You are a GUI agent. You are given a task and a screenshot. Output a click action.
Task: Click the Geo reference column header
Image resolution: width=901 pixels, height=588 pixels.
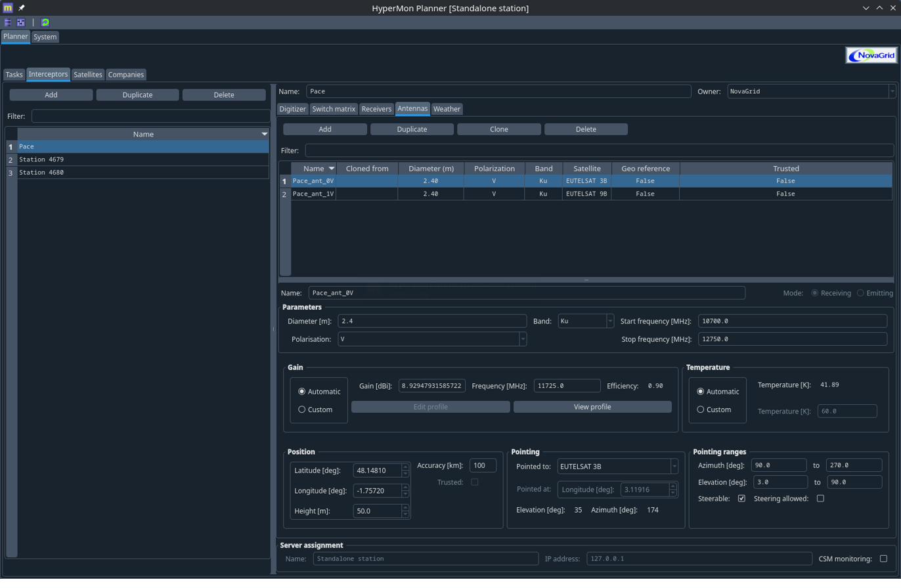(x=645, y=169)
